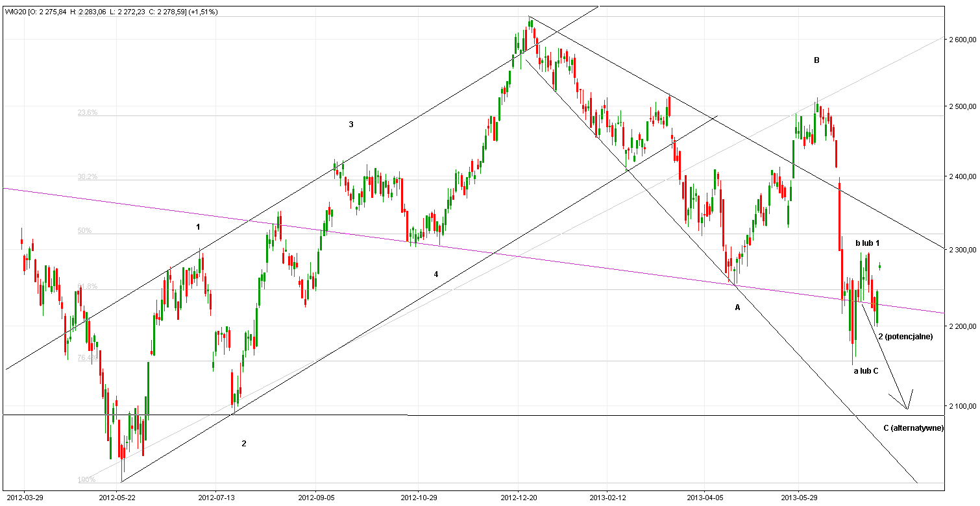980x506 pixels.
Task: Click the (+1,51%) change value in header
Action: pos(203,12)
